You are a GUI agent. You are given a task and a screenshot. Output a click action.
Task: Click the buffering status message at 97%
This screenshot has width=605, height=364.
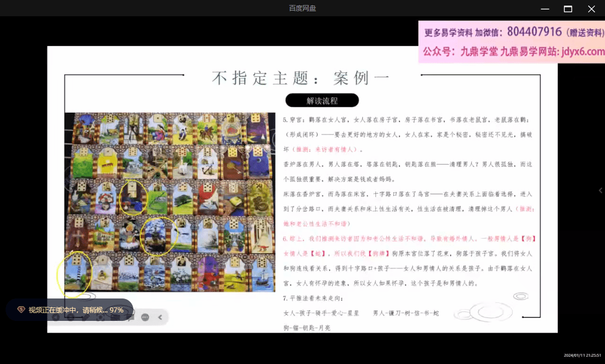(x=76, y=310)
